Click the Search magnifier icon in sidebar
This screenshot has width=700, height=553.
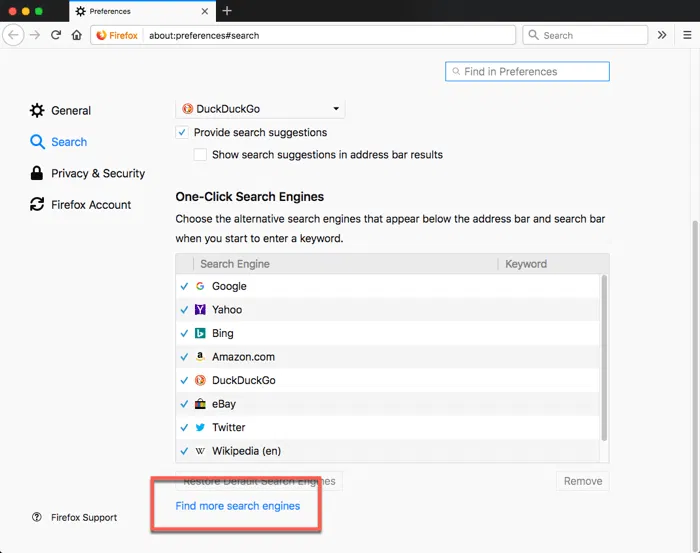[x=37, y=142]
